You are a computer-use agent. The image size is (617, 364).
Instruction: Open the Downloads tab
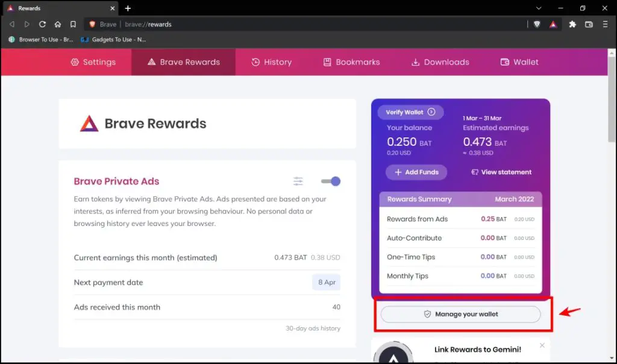(x=440, y=62)
